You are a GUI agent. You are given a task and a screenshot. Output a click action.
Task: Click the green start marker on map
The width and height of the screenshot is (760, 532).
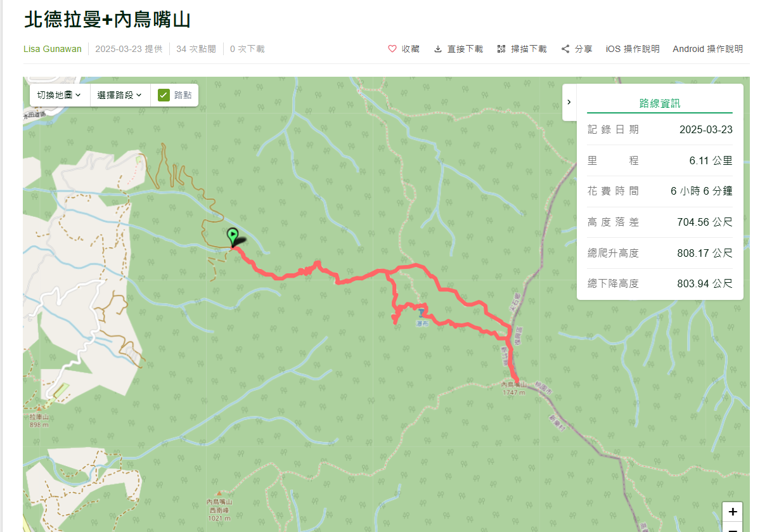coord(233,237)
